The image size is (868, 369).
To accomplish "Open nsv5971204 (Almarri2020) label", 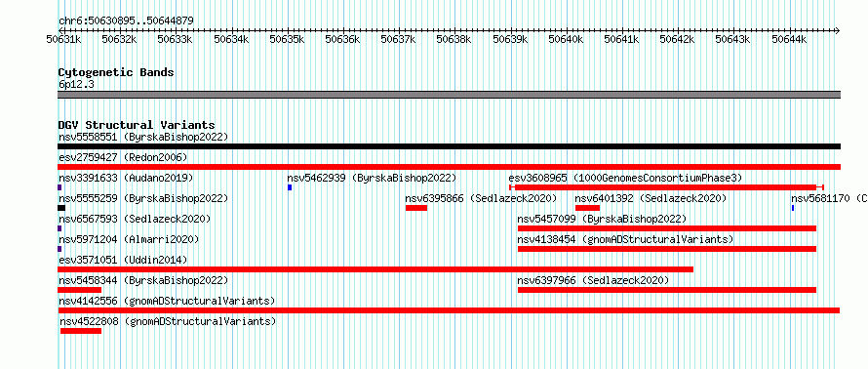I will click(x=129, y=239).
